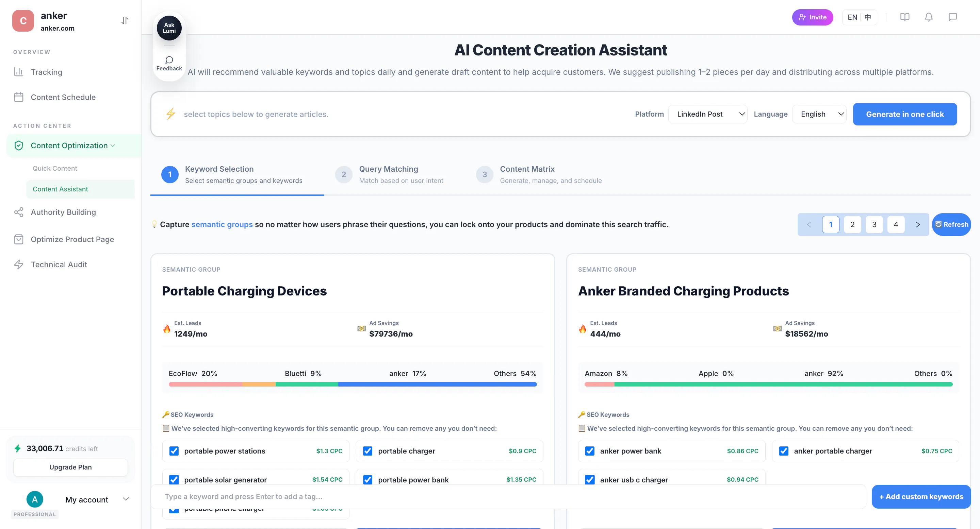This screenshot has width=980, height=529.
Task: Open the semantic groups link
Action: click(222, 224)
